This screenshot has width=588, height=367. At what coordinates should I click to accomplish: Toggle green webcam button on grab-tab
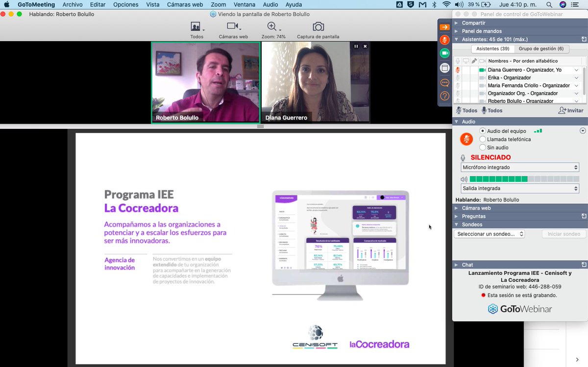pyautogui.click(x=444, y=53)
